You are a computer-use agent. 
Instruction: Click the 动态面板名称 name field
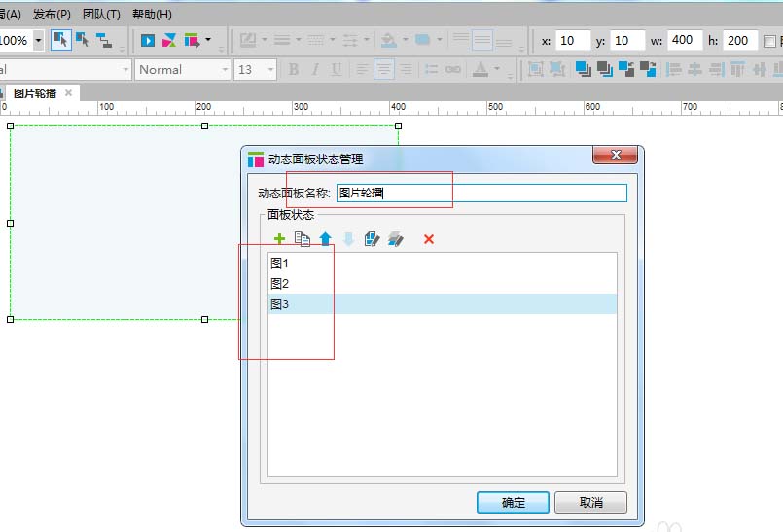tap(481, 193)
